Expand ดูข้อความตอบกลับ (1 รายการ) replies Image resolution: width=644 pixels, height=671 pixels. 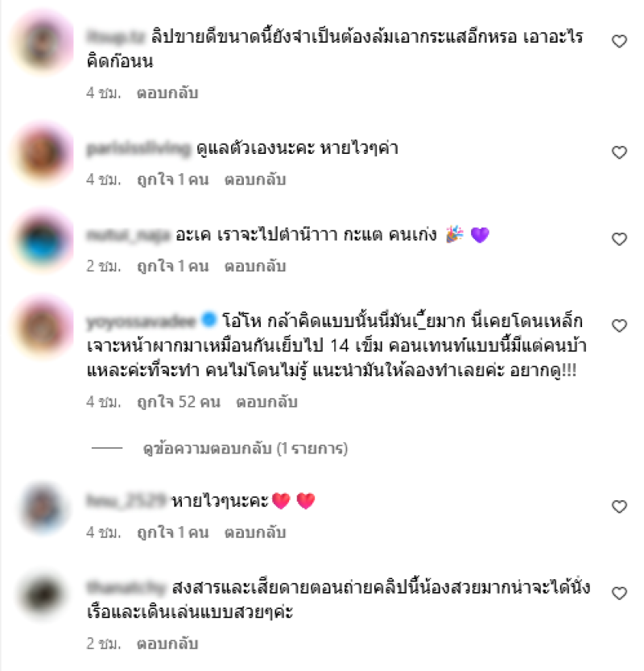tap(245, 449)
